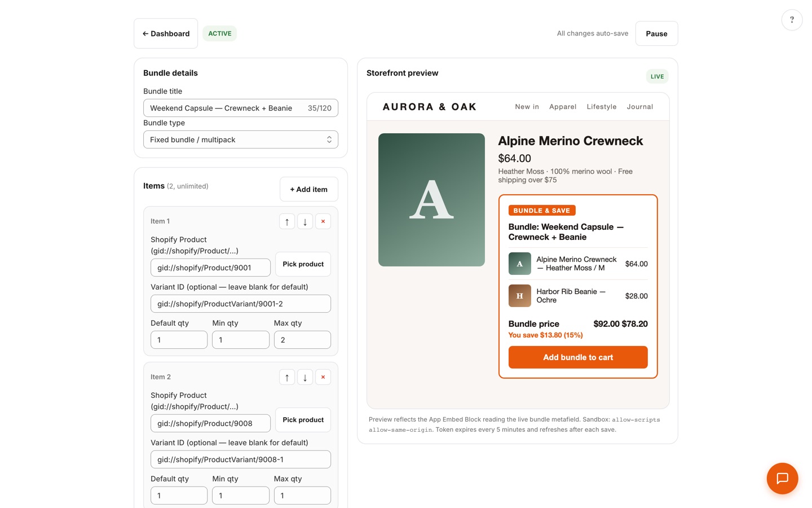Edit Item 2 Variant ID field
The height and width of the screenshot is (508, 812).
[x=241, y=459]
